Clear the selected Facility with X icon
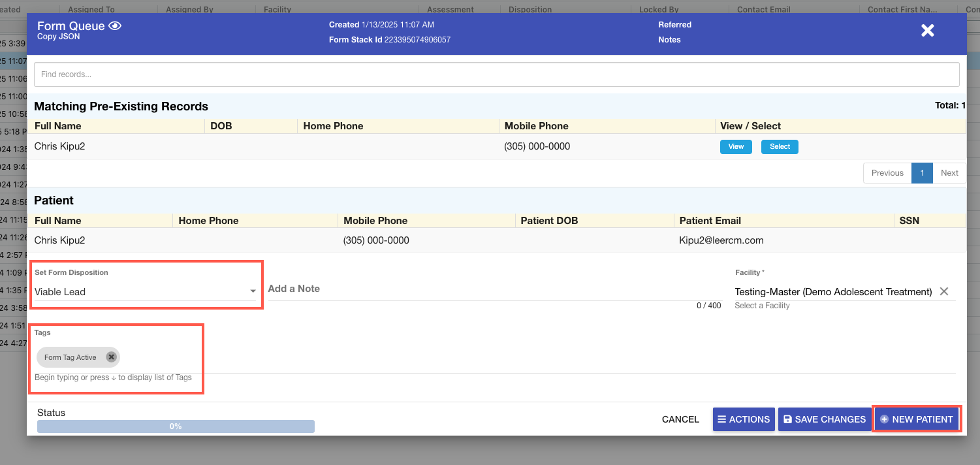Viewport: 980px width, 465px height. pos(944,292)
